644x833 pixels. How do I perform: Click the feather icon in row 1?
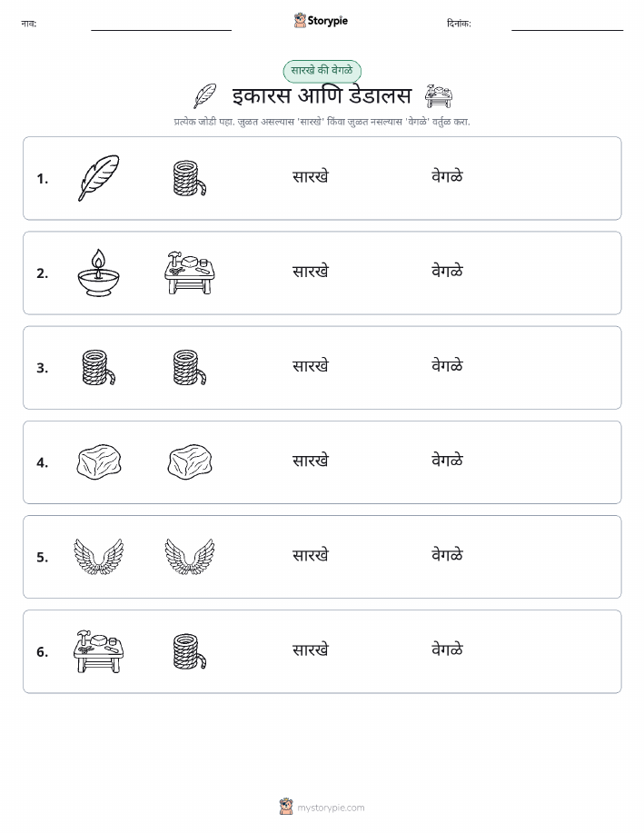[99, 178]
